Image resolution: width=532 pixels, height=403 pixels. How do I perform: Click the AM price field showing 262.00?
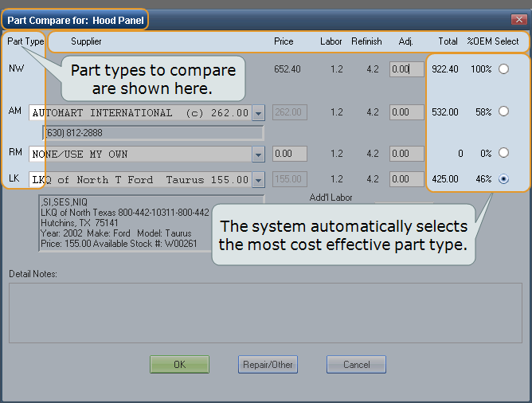[x=291, y=113]
